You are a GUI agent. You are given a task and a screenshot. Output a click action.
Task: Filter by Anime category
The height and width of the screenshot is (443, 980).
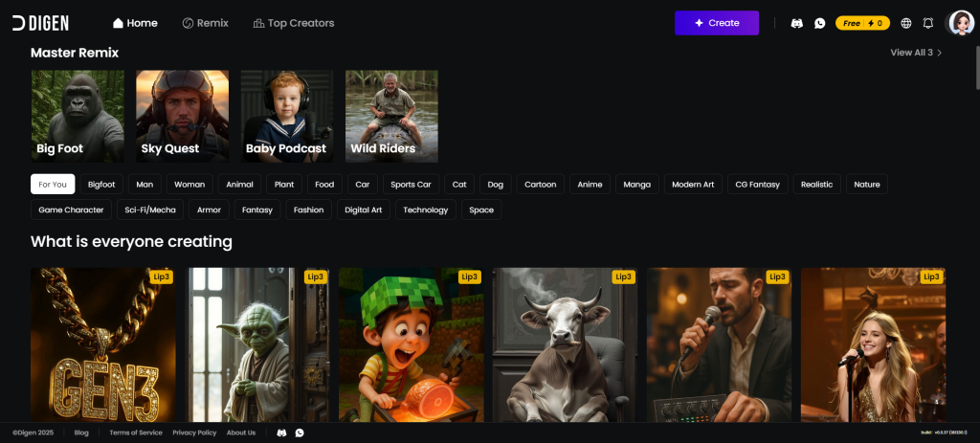[x=590, y=185]
